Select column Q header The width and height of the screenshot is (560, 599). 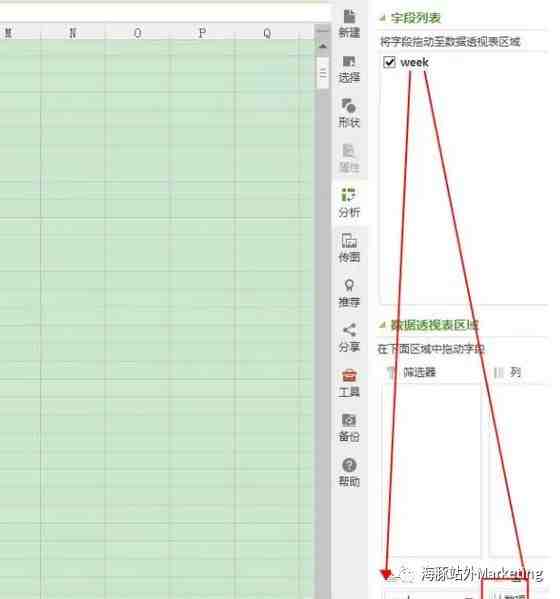click(267, 33)
